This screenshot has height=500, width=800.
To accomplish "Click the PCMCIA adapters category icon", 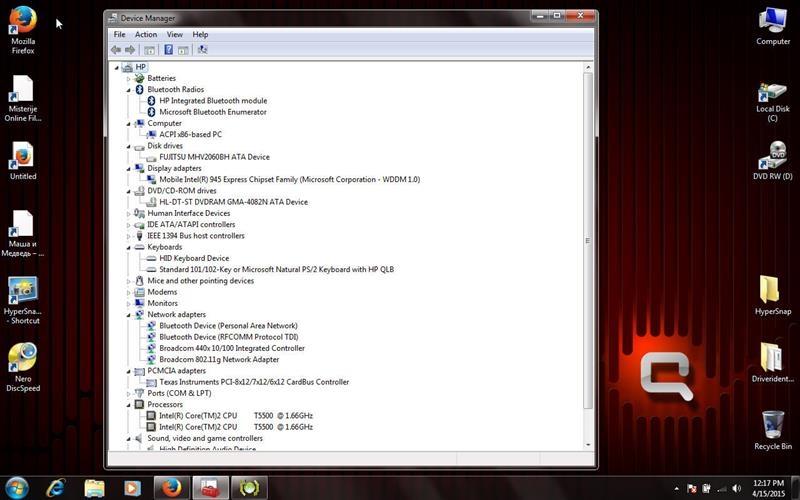I will 139,371.
